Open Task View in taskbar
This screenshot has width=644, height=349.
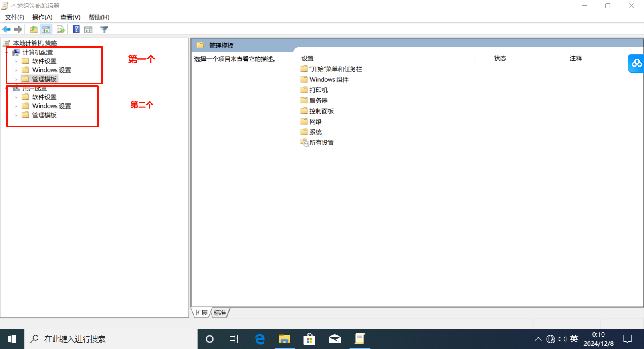coord(234,339)
